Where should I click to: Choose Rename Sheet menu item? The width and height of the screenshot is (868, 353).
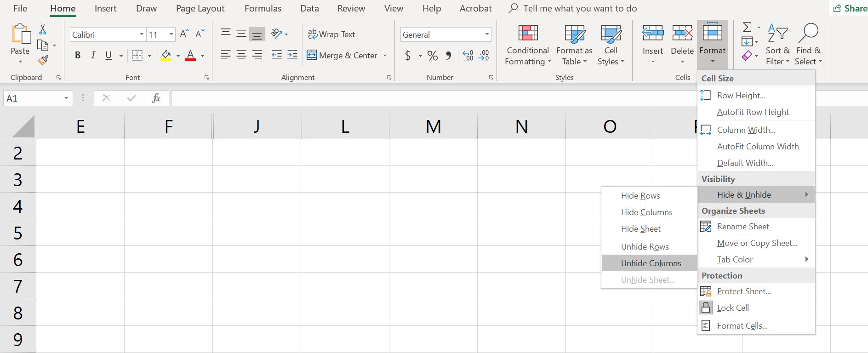point(756,227)
